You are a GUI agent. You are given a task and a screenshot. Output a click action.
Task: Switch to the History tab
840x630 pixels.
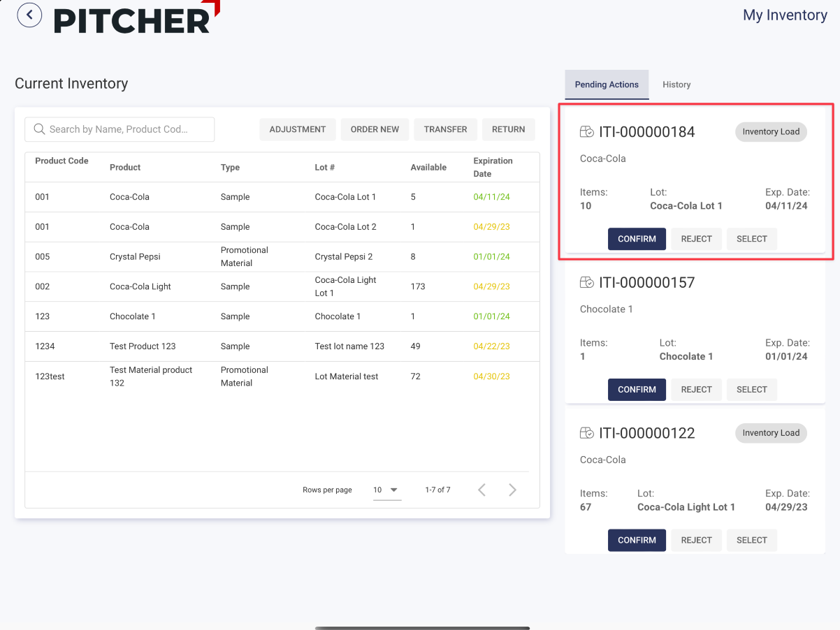(676, 85)
